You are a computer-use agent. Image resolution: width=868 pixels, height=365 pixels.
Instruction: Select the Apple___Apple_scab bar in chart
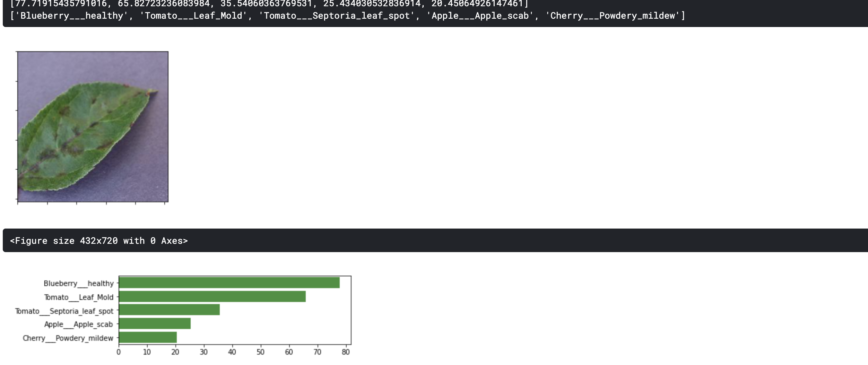tap(155, 323)
